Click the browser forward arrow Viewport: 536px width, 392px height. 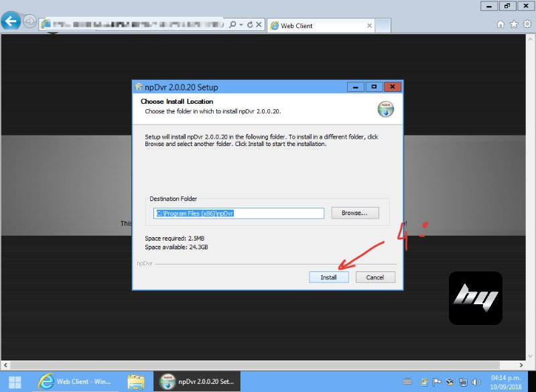[29, 21]
